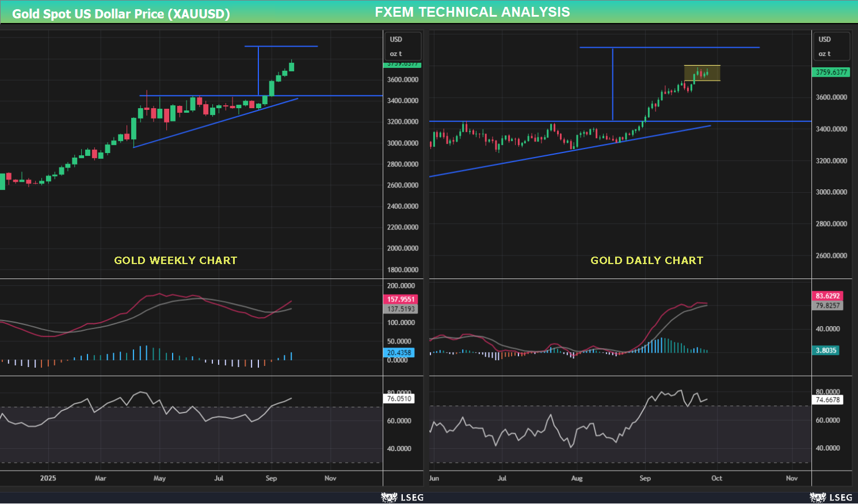Select the USD oz t unit box on weekly chart
Screen dimensions: 858x504
tap(403, 47)
